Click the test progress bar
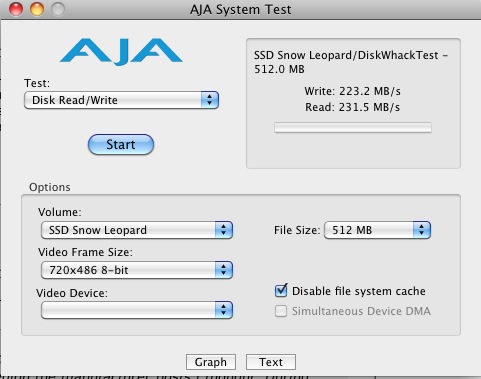Screen dimensions: 481x379 [x=353, y=128]
